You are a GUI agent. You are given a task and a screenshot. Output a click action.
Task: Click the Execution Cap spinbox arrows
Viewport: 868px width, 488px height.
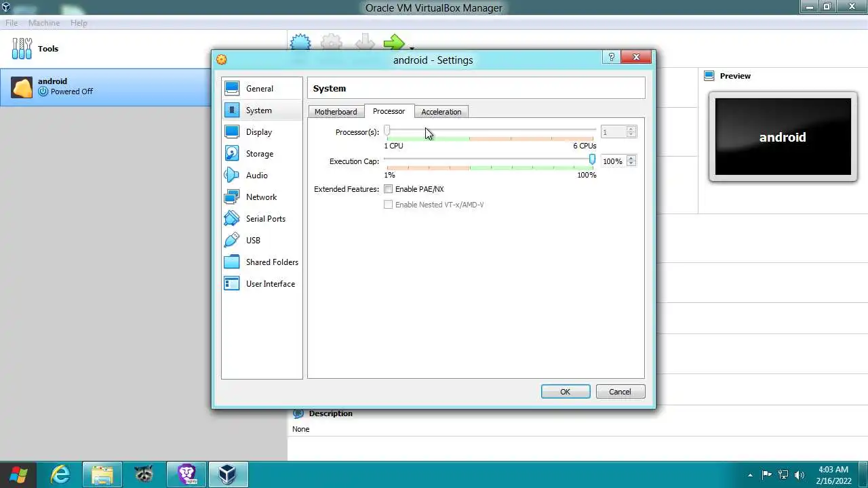coord(631,161)
